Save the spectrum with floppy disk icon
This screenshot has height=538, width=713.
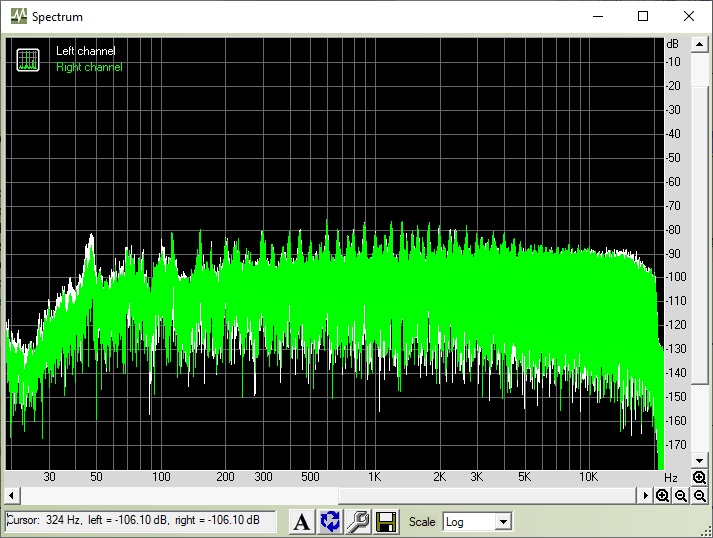386,521
